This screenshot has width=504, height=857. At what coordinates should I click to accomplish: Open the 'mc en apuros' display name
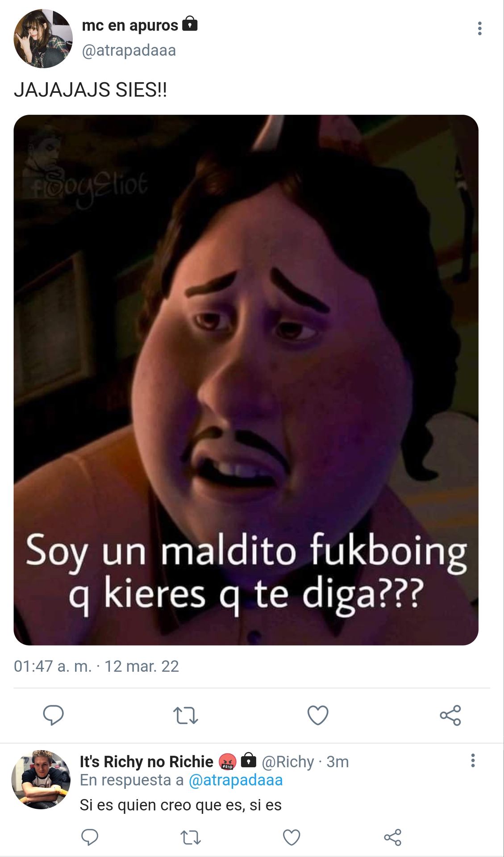pyautogui.click(x=130, y=25)
